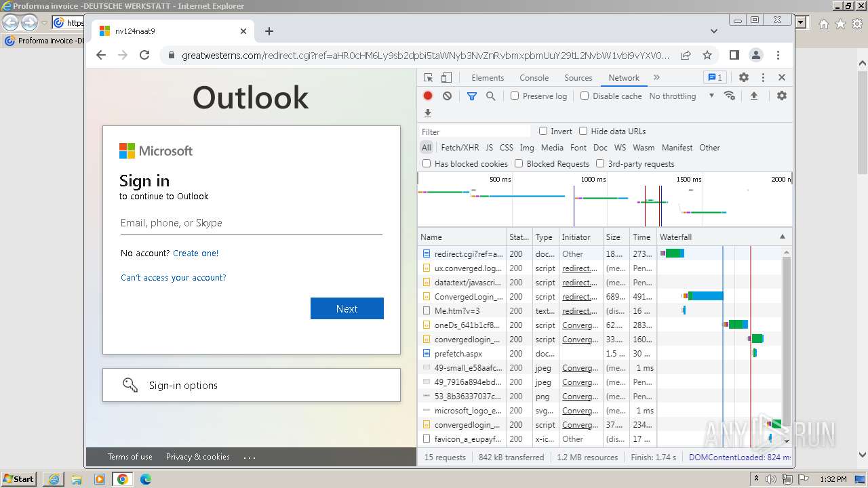
Task: Activate the DevTools element inspector picker
Action: [428, 77]
